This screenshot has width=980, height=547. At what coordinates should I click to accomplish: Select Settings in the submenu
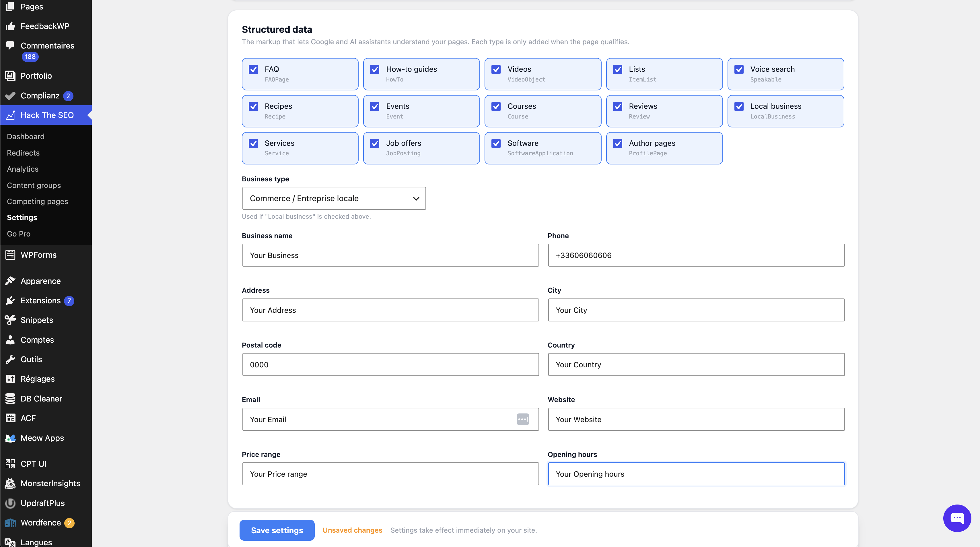[22, 217]
